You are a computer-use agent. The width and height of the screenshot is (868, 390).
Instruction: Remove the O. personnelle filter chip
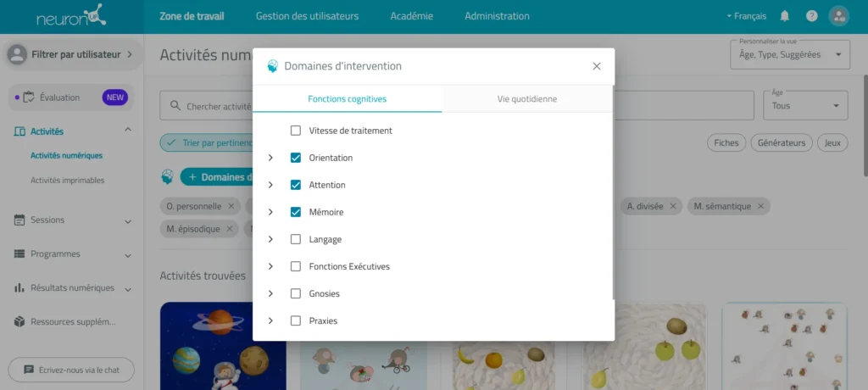(231, 206)
